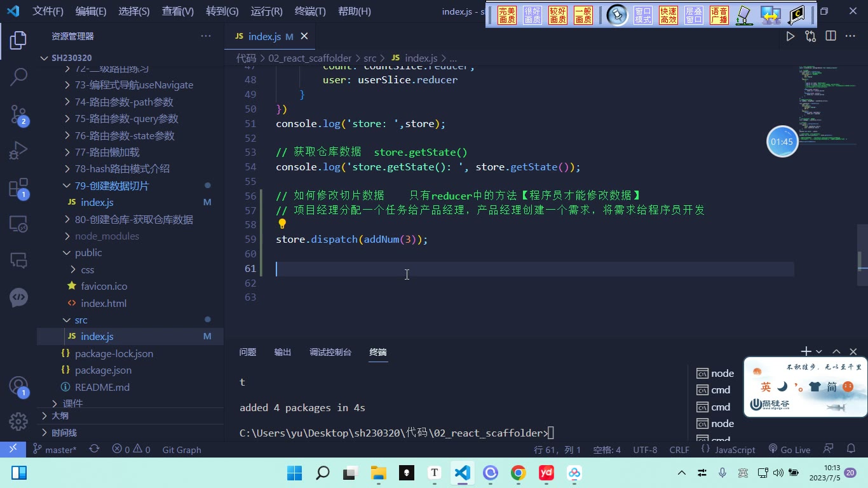The image size is (868, 488).
Task: Launch a new terminal with plus icon
Action: tap(806, 351)
